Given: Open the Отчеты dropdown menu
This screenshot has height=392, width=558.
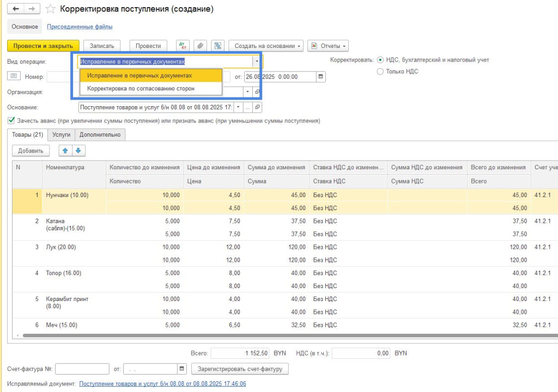Looking at the screenshot, I should click(x=327, y=46).
